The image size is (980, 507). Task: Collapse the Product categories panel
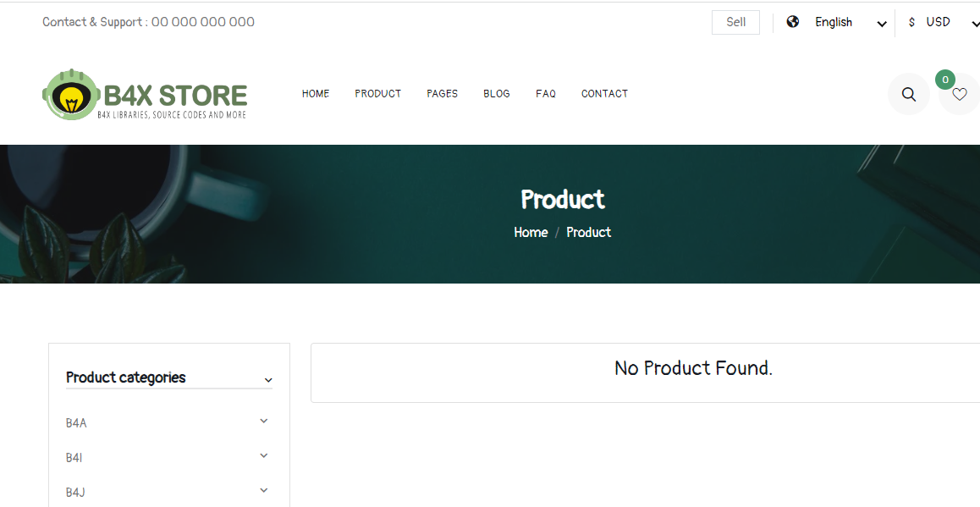tap(268, 380)
